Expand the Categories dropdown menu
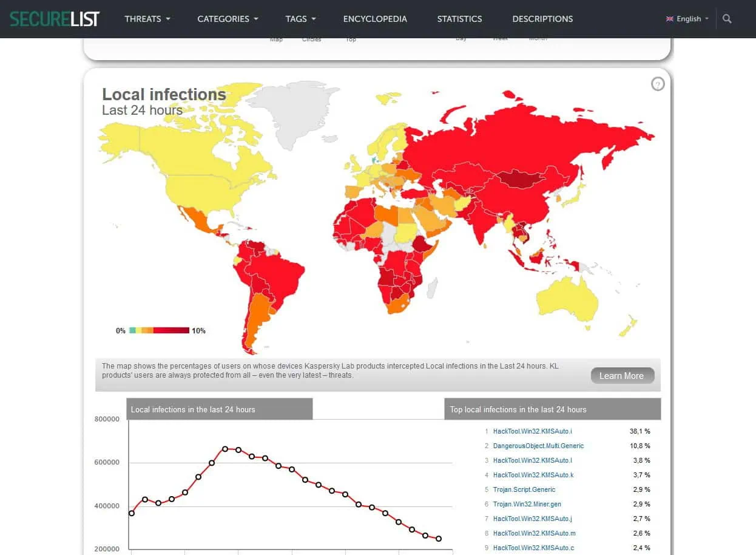This screenshot has width=756, height=555. [228, 19]
